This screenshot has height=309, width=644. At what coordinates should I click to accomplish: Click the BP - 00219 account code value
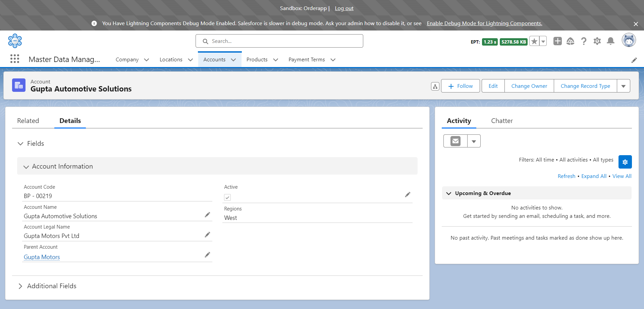point(38,196)
